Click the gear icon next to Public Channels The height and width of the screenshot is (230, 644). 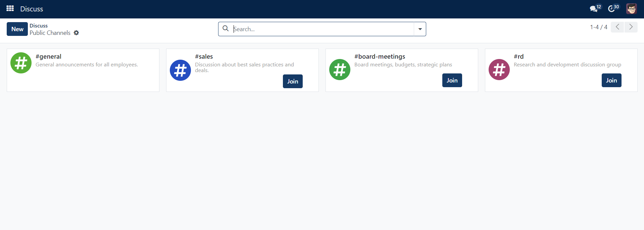tap(76, 33)
